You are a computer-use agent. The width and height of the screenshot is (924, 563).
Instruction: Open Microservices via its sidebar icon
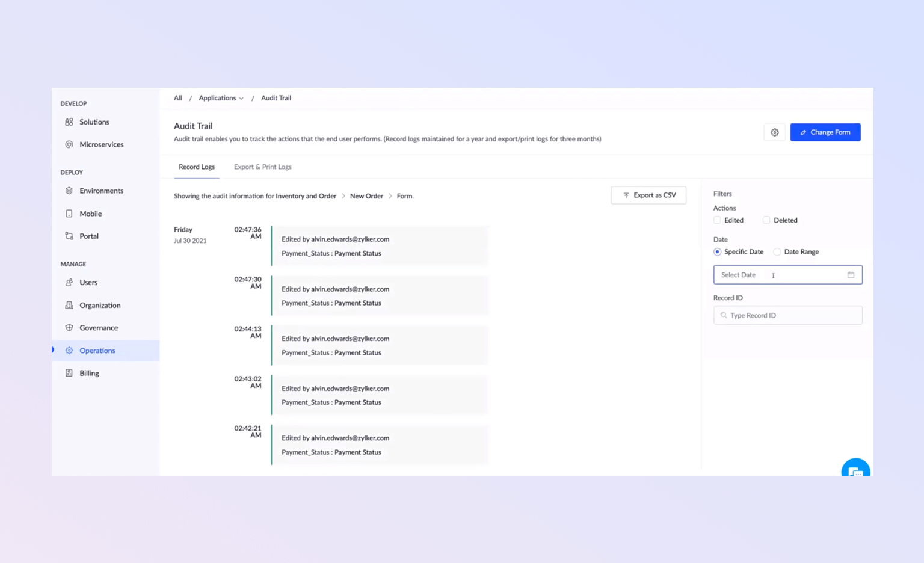pos(69,144)
